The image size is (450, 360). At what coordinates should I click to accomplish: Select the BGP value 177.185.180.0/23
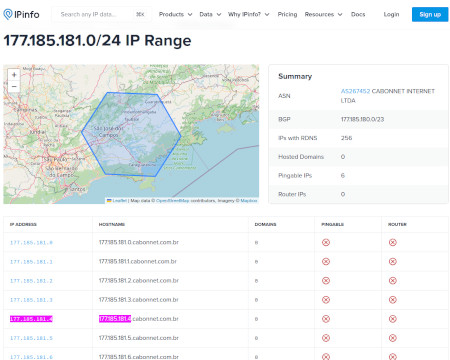(362, 119)
